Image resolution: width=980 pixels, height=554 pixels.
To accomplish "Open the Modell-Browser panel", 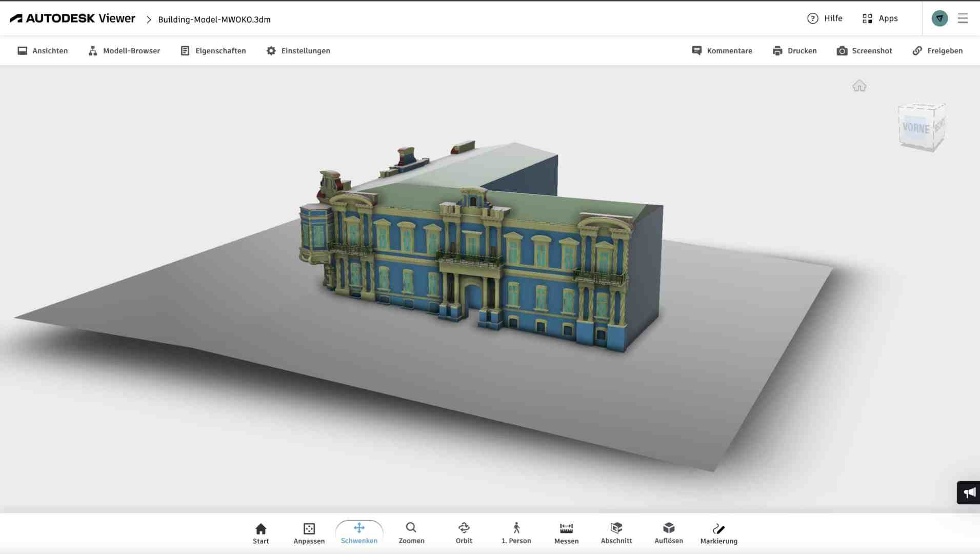I will 124,50.
